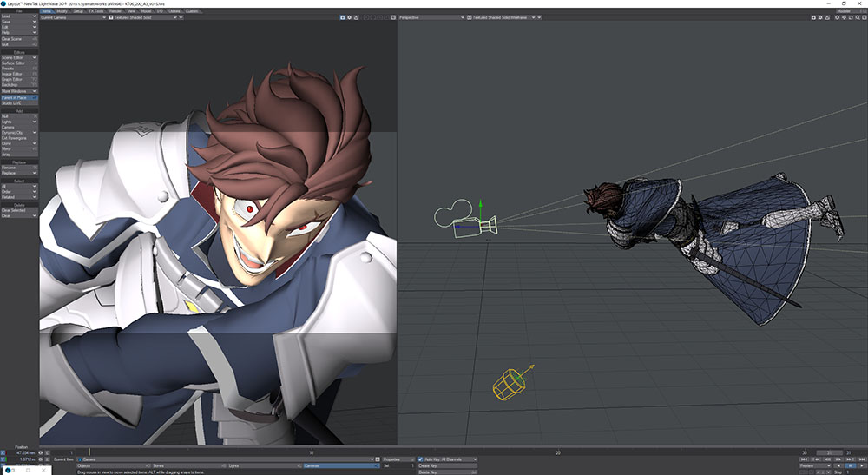This screenshot has height=475, width=868.
Task: Select the zoom magnifier icon in Perspective viewport
Action: [x=858, y=17]
